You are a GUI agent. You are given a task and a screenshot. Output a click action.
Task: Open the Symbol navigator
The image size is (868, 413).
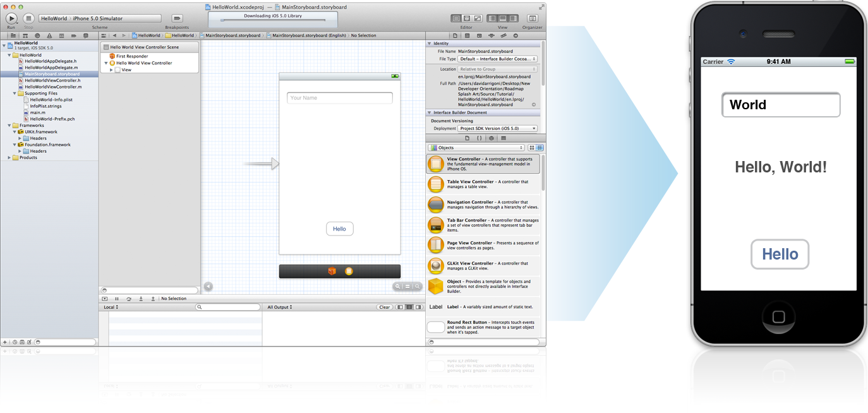26,35
